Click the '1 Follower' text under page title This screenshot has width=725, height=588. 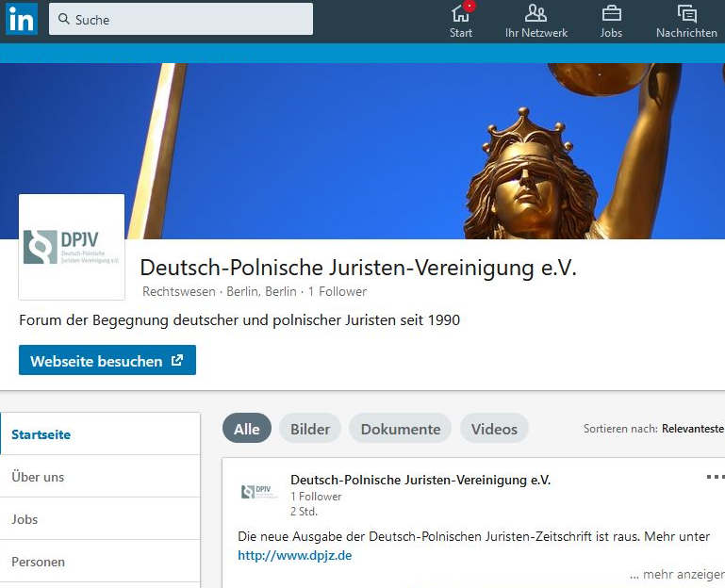point(338,292)
